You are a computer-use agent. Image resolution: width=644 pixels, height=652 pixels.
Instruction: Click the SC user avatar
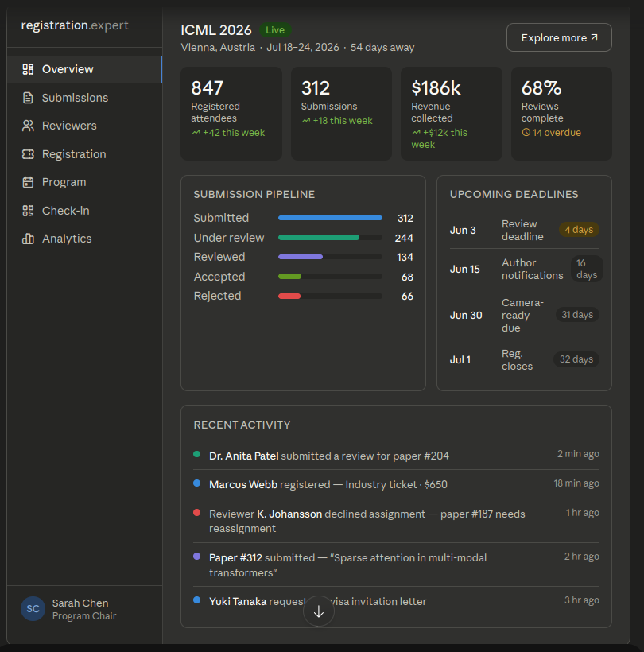pos(33,609)
